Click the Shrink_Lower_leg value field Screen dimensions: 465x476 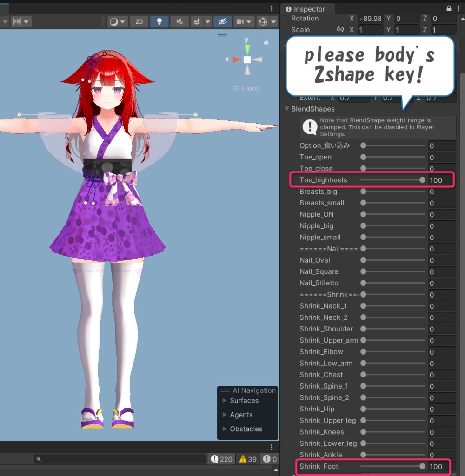[x=442, y=443]
